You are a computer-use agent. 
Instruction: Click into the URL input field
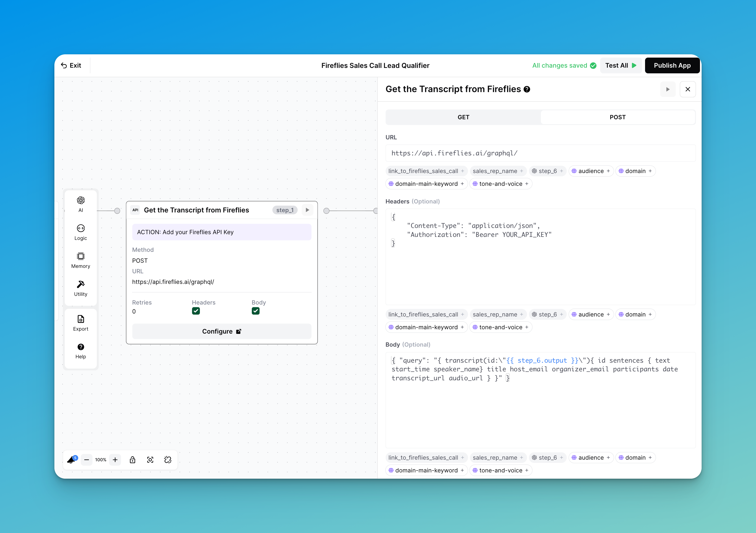[540, 153]
